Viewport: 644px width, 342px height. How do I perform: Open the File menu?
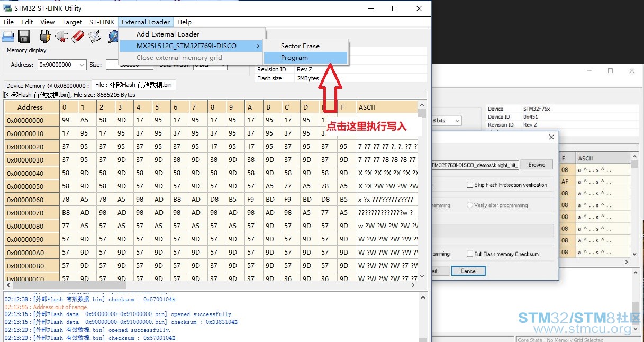9,22
